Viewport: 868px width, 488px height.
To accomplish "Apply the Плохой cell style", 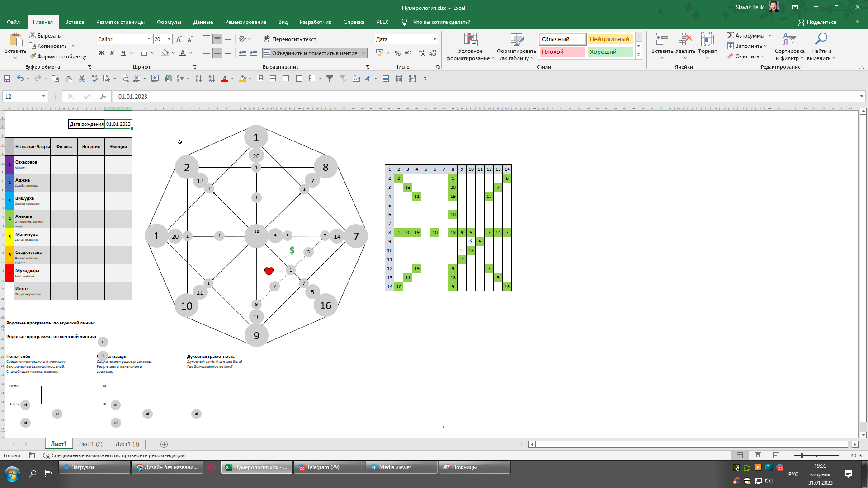I will click(562, 52).
